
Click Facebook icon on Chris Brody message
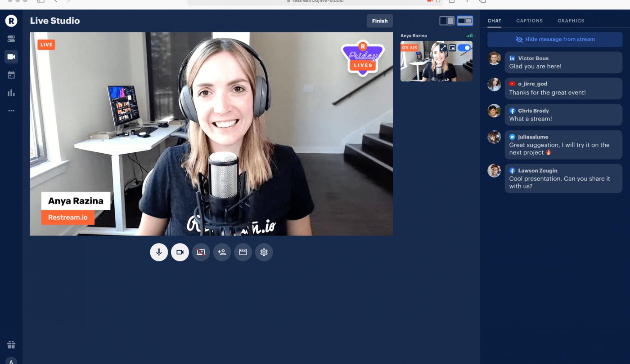coord(512,111)
